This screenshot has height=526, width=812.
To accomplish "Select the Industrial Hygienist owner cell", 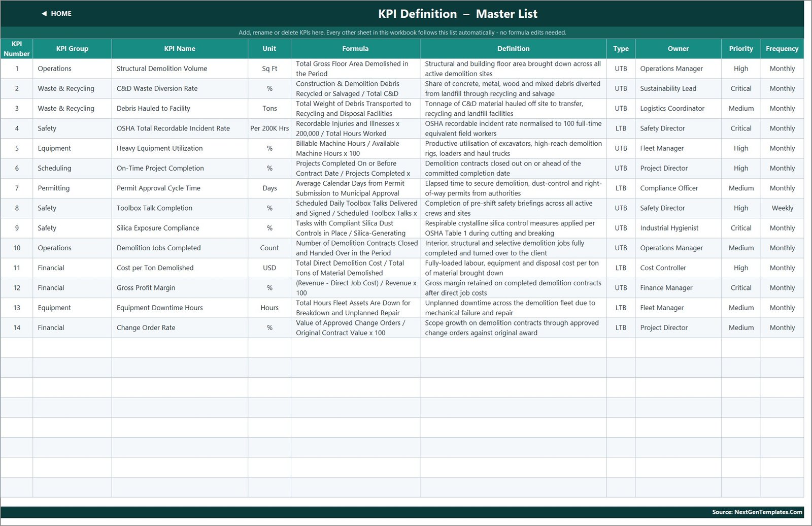I will coord(678,228).
